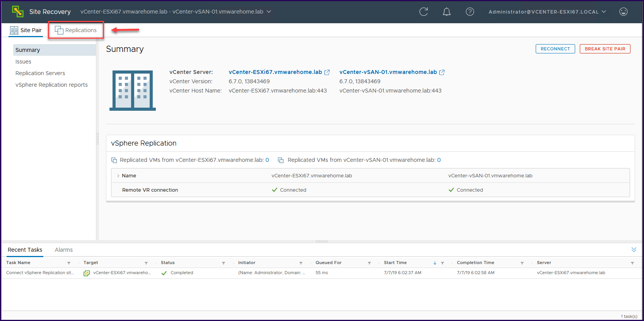Click the replicated VMs icon for vCenter-vSAN-01
The image size is (644, 321).
coord(281,160)
